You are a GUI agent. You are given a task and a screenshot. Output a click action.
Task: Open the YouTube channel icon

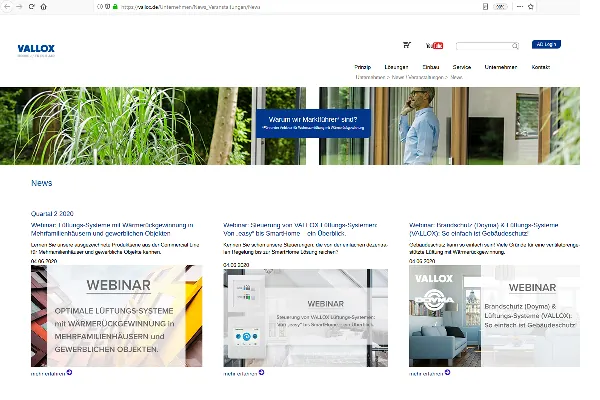pos(434,45)
